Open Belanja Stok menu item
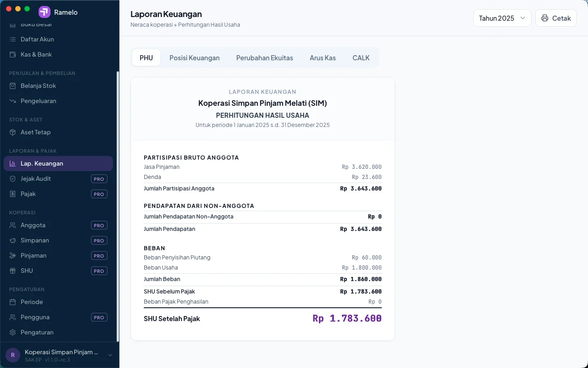This screenshot has width=588, height=368. [x=58, y=86]
